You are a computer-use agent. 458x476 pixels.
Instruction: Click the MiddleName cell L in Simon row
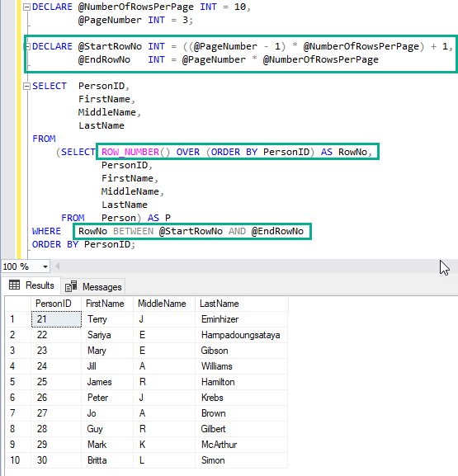pyautogui.click(x=164, y=460)
